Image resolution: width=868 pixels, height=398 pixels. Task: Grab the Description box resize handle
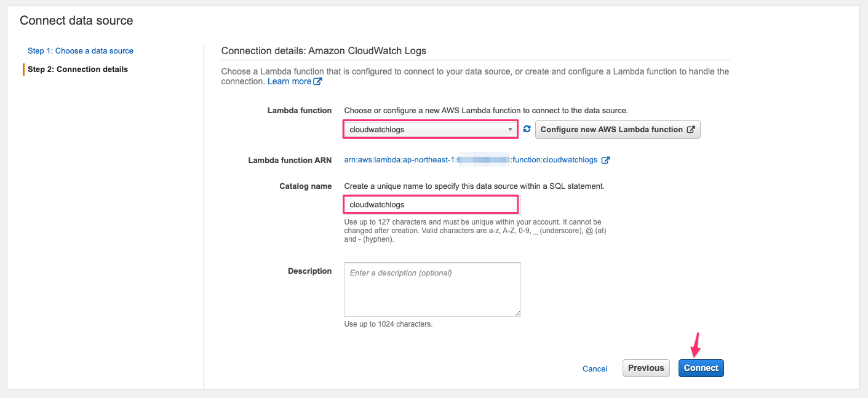(517, 313)
